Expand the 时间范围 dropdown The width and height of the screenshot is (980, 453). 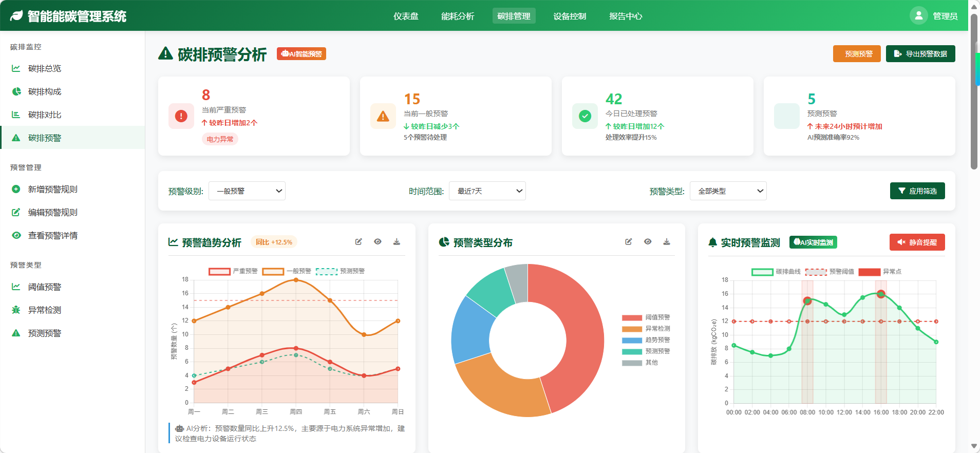click(x=487, y=191)
